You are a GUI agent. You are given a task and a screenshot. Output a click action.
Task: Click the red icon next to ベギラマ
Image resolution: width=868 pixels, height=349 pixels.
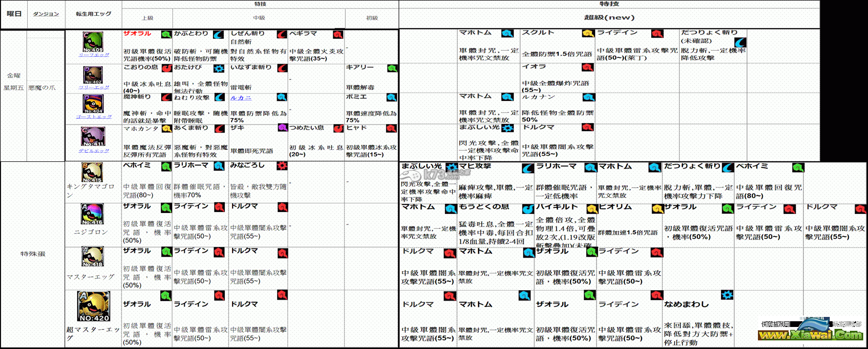coord(338,34)
